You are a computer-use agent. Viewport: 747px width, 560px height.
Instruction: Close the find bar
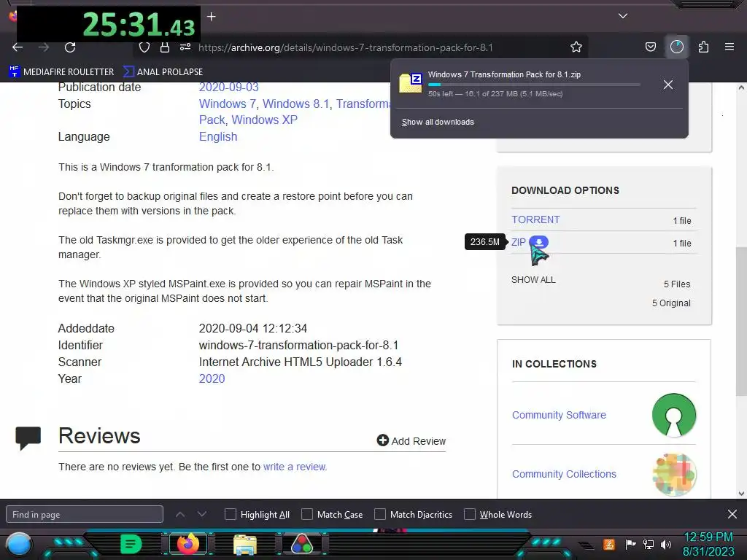(x=732, y=514)
